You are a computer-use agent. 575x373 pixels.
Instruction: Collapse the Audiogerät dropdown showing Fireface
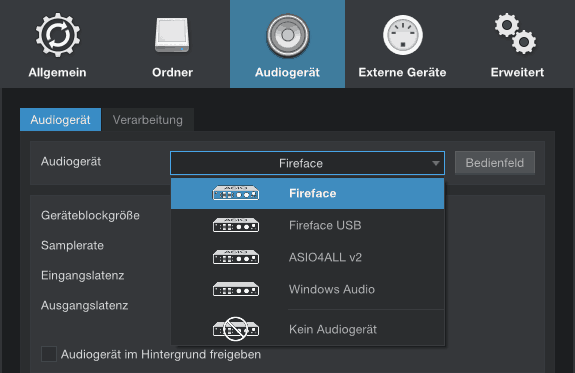(x=307, y=163)
